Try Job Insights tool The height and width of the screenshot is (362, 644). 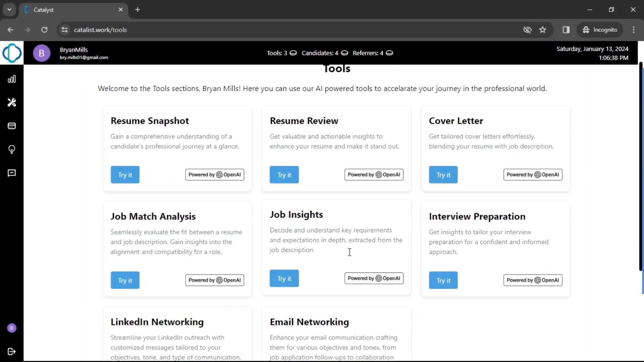click(x=284, y=278)
